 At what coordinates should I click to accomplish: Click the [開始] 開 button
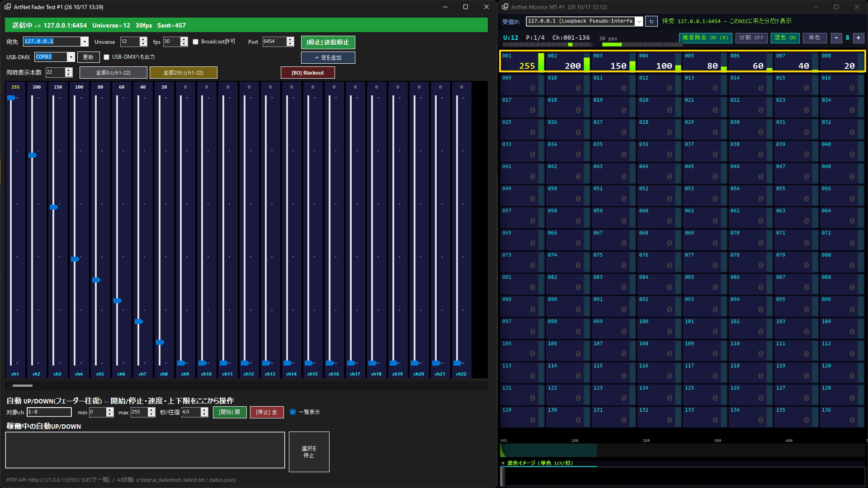coord(230,412)
